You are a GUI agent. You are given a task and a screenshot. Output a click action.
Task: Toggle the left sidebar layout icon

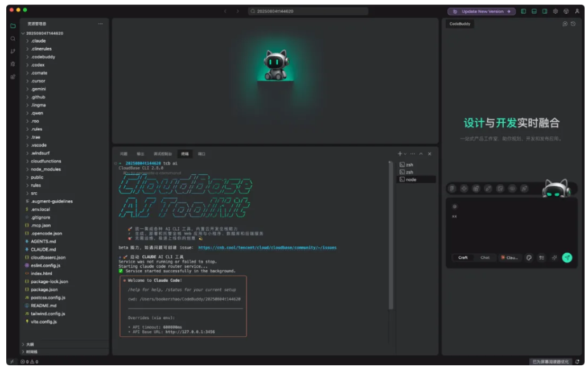coord(524,11)
